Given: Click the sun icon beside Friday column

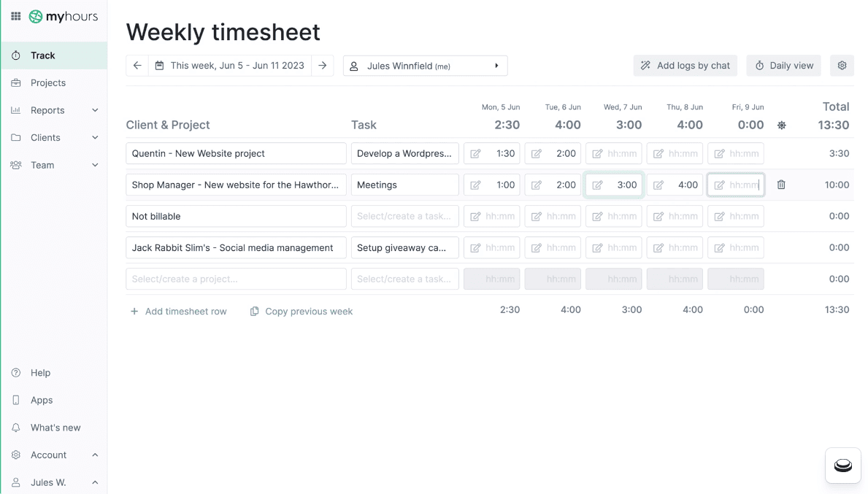Looking at the screenshot, I should (x=781, y=126).
